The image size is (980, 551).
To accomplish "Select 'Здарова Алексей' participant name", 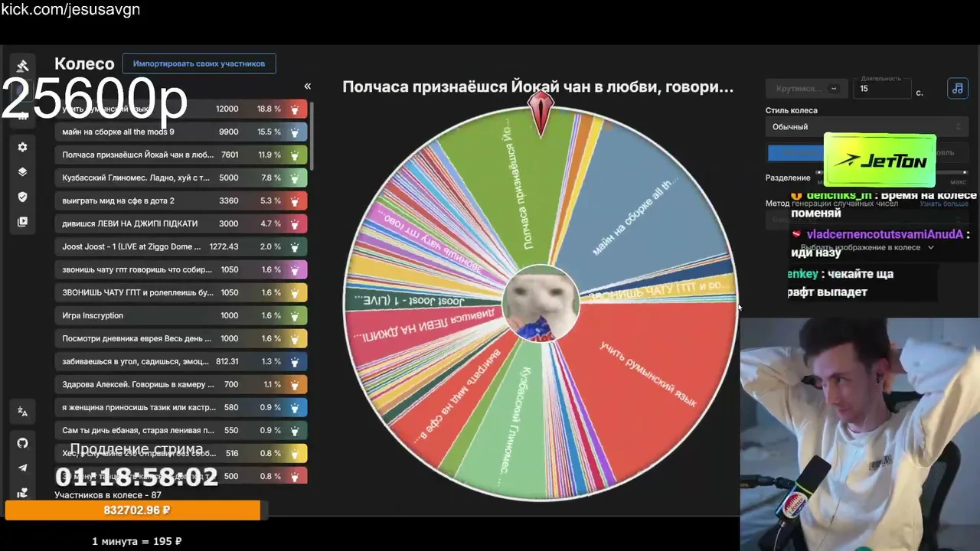I will click(x=138, y=384).
